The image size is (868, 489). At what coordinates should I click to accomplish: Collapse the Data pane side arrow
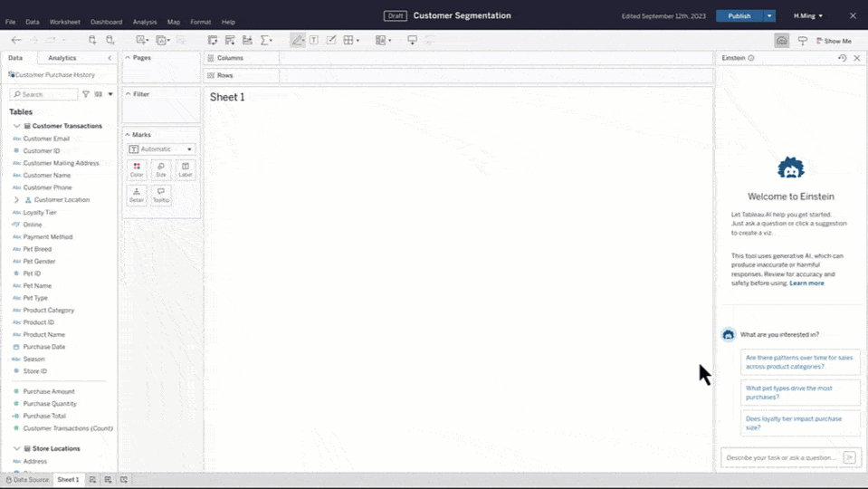click(x=110, y=58)
